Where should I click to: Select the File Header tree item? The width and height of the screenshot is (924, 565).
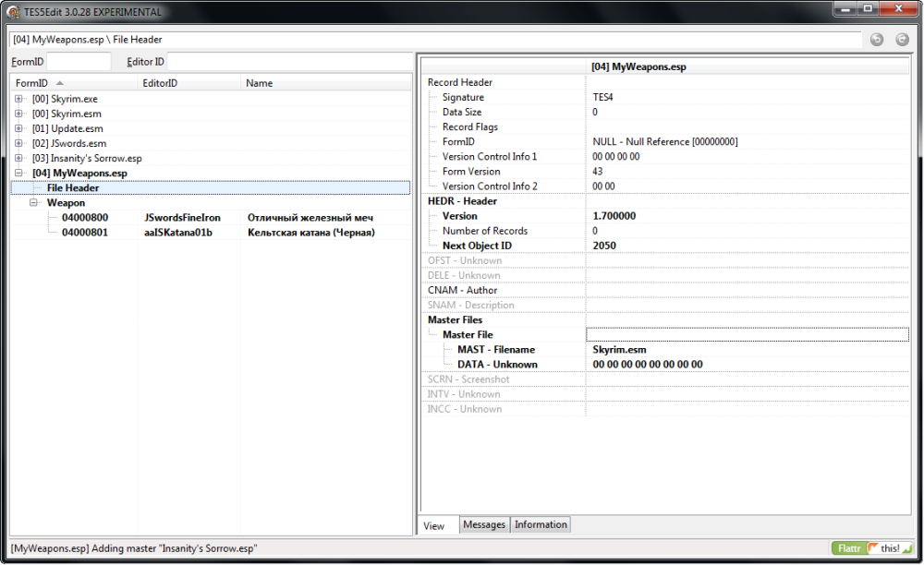[211, 187]
